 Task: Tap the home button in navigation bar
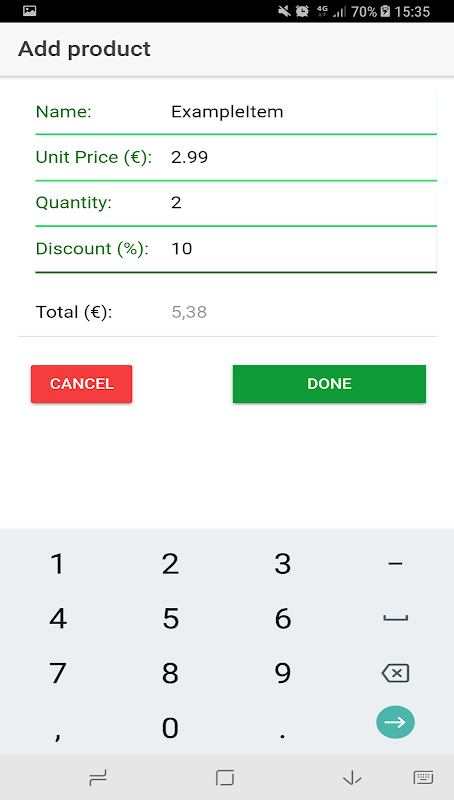click(x=224, y=778)
